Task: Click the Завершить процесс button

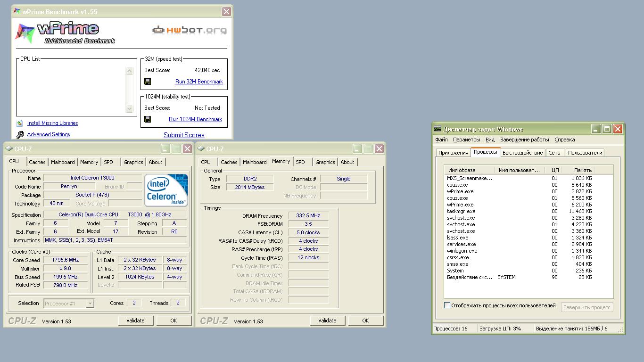Action: coord(587,307)
